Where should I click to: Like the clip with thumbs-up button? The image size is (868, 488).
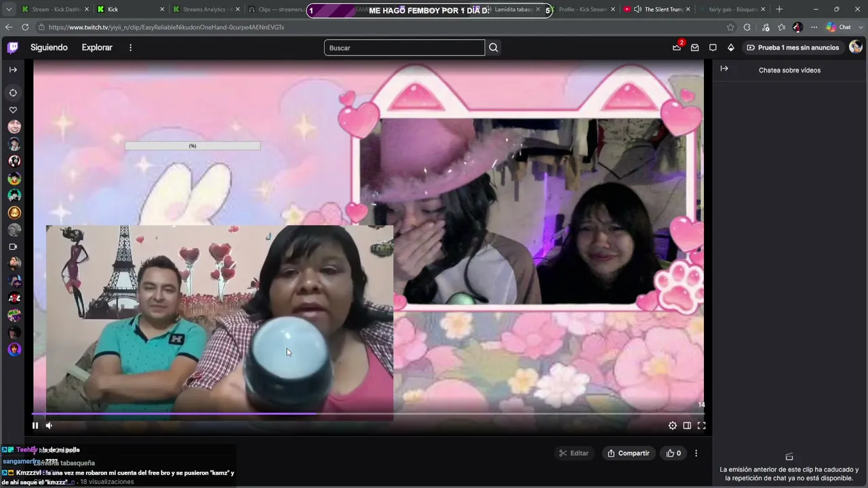[x=673, y=453]
